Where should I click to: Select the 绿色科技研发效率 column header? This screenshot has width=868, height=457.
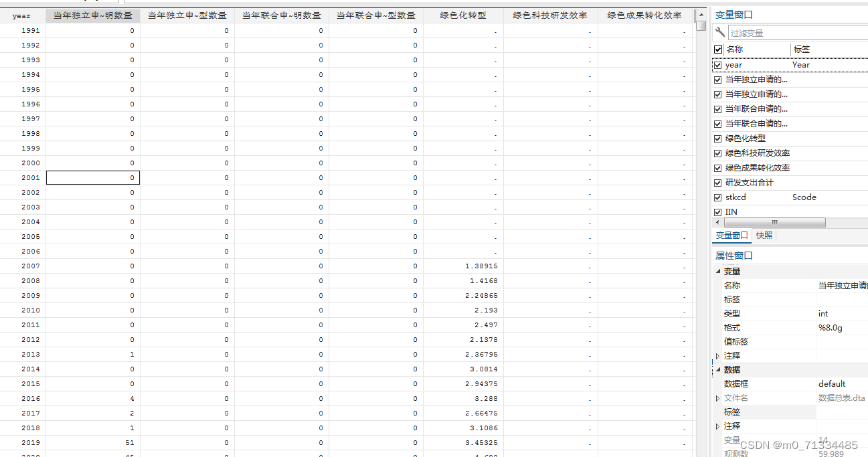pos(551,15)
